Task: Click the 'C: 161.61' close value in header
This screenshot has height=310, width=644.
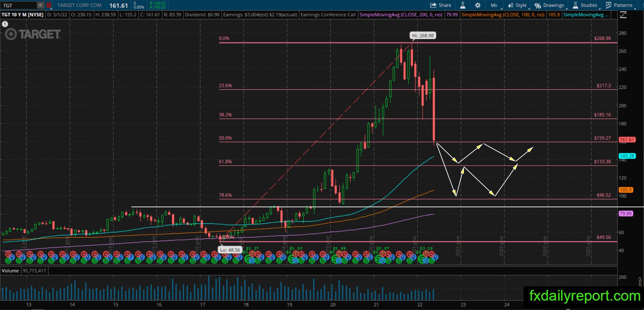Action: click(x=150, y=15)
